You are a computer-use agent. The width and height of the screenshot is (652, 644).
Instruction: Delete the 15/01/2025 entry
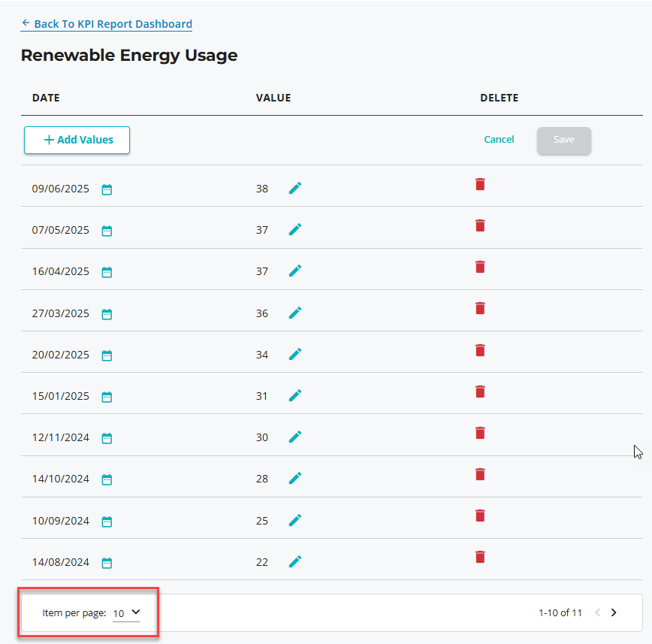[x=480, y=392]
